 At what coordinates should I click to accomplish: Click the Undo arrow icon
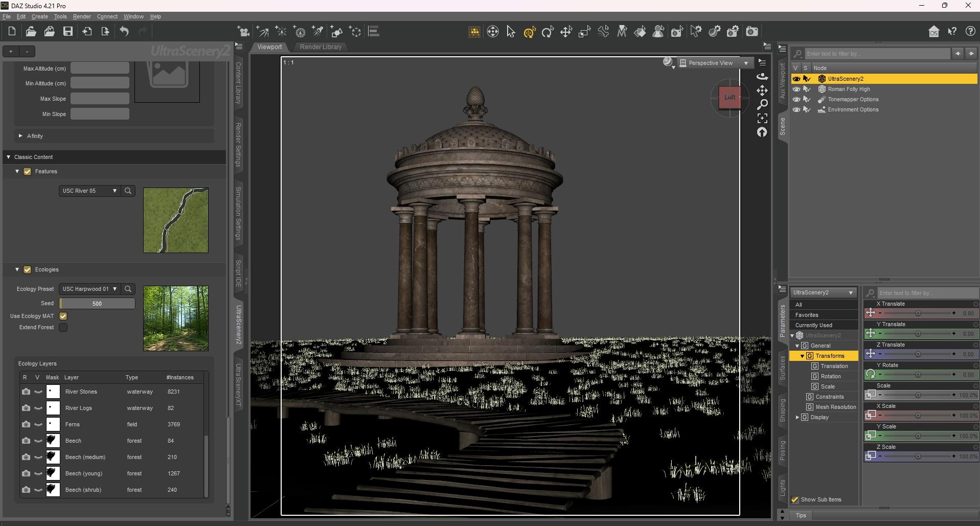(124, 32)
